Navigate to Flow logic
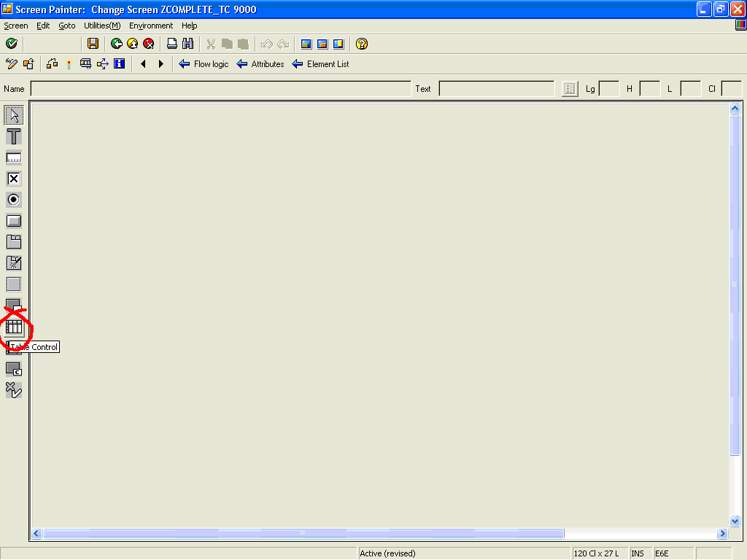Image resolution: width=747 pixels, height=560 pixels. tap(204, 64)
